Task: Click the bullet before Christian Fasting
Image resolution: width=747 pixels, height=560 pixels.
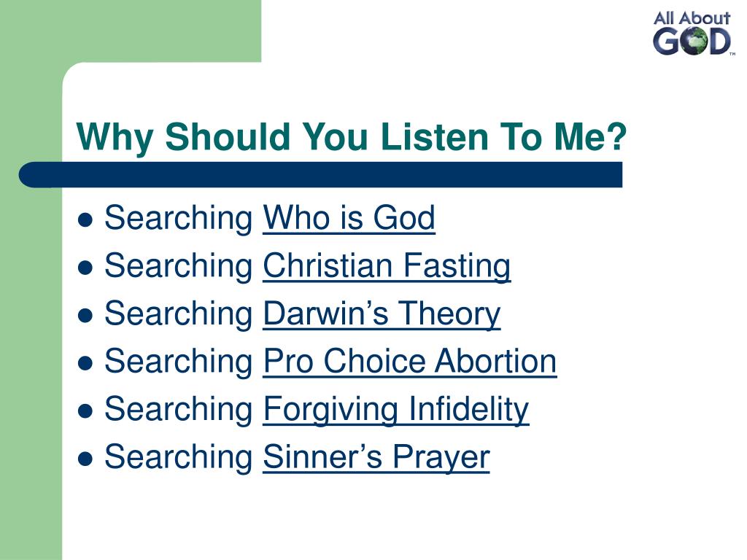Action: click(x=85, y=268)
